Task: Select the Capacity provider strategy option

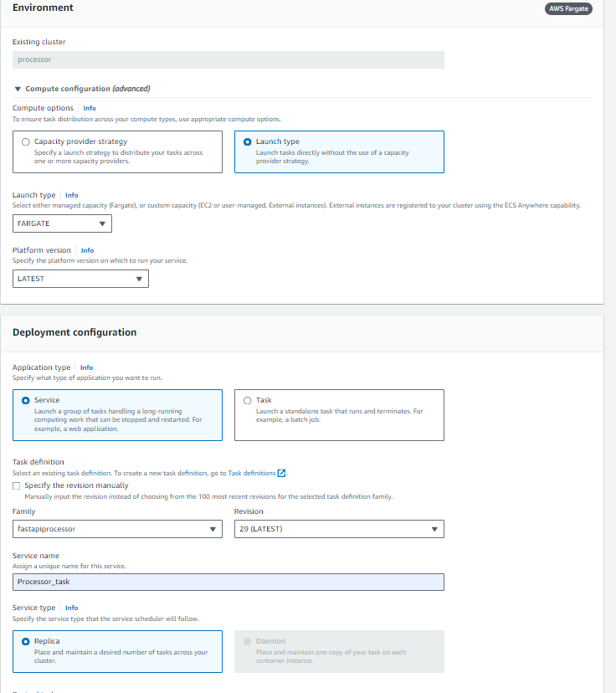Action: 25,141
